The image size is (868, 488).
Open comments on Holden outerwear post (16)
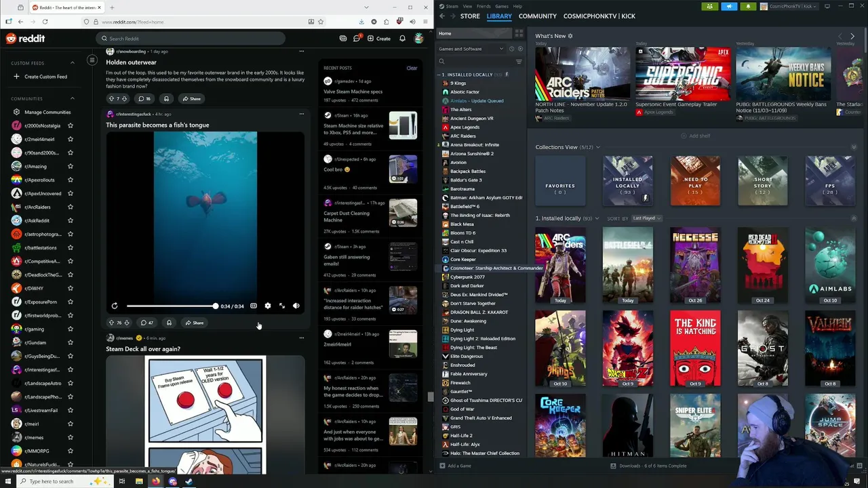pos(145,99)
